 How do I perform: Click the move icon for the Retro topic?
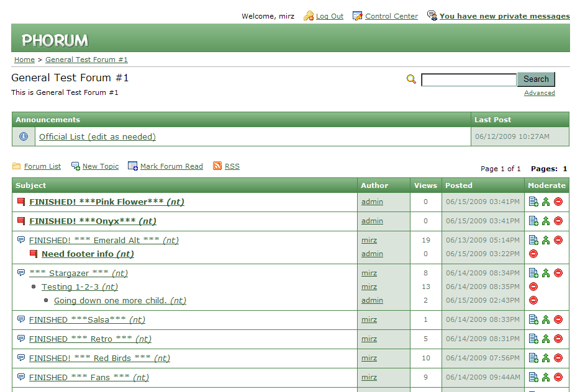coord(533,339)
